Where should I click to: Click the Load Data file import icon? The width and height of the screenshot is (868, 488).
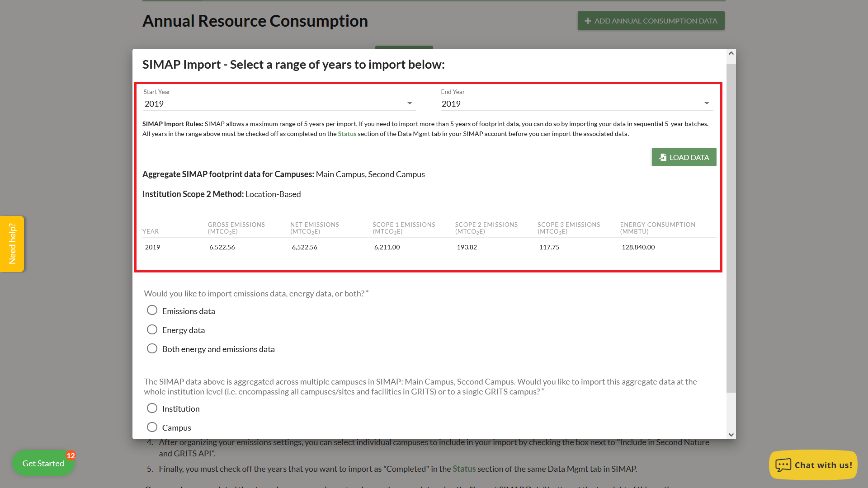pos(663,157)
